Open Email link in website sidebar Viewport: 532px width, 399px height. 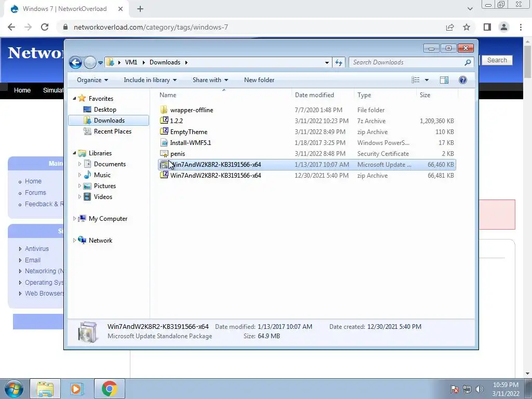point(33,260)
